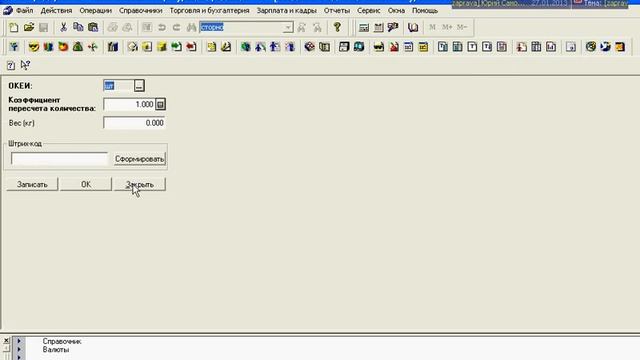Click the black car toolbar icon
The image size is (640, 360).
point(379,47)
